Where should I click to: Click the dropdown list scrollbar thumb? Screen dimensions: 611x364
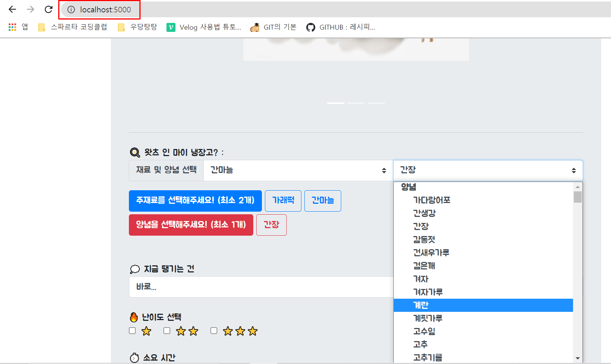[x=578, y=197]
